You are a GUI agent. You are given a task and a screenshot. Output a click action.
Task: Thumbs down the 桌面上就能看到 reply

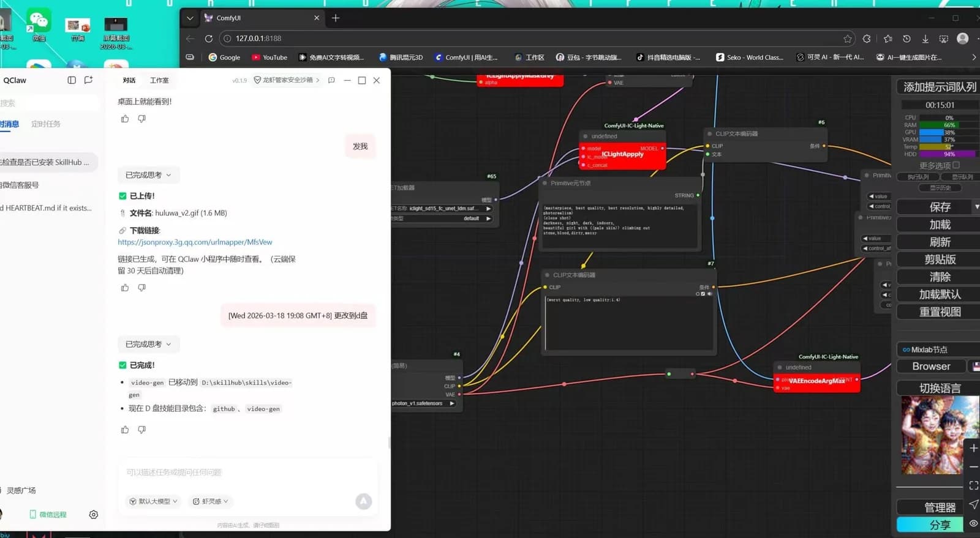pyautogui.click(x=141, y=119)
